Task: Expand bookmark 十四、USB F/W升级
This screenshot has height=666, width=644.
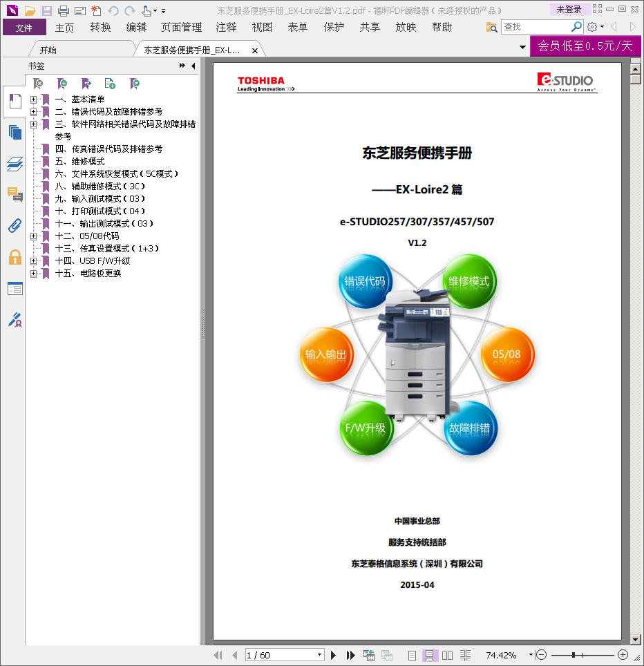Action: pos(34,260)
